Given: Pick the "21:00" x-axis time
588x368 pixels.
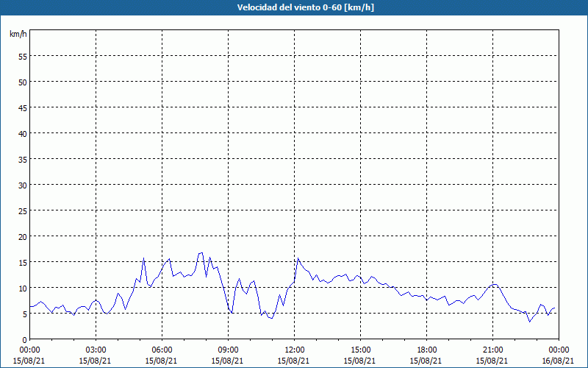Looking at the screenshot, I should point(492,350).
